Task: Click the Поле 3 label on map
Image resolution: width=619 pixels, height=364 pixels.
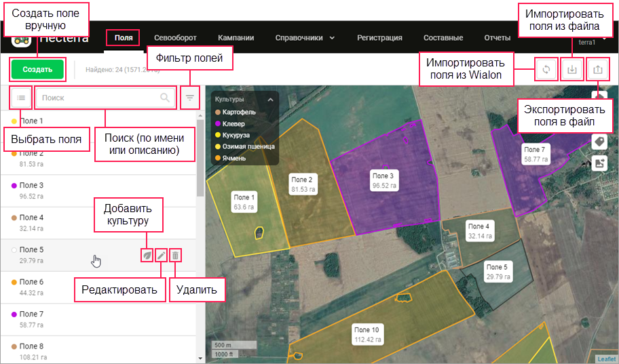Action: tap(384, 180)
